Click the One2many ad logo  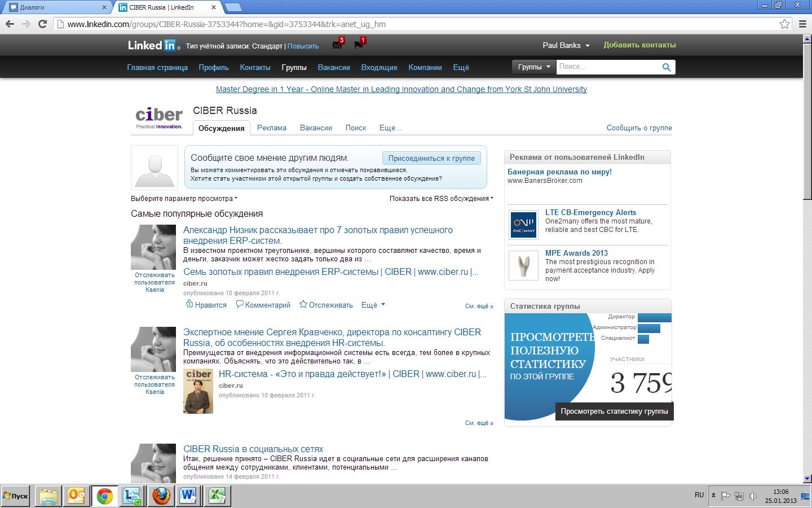[x=523, y=224]
